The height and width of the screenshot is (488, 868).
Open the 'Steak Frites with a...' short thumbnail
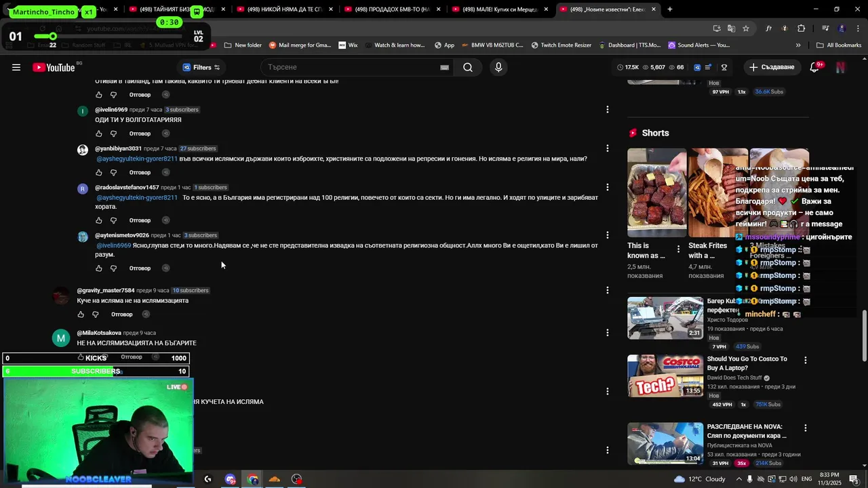(717, 192)
